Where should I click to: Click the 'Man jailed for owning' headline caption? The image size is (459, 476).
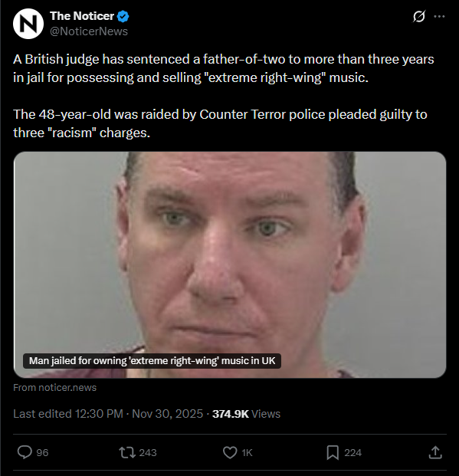click(152, 361)
